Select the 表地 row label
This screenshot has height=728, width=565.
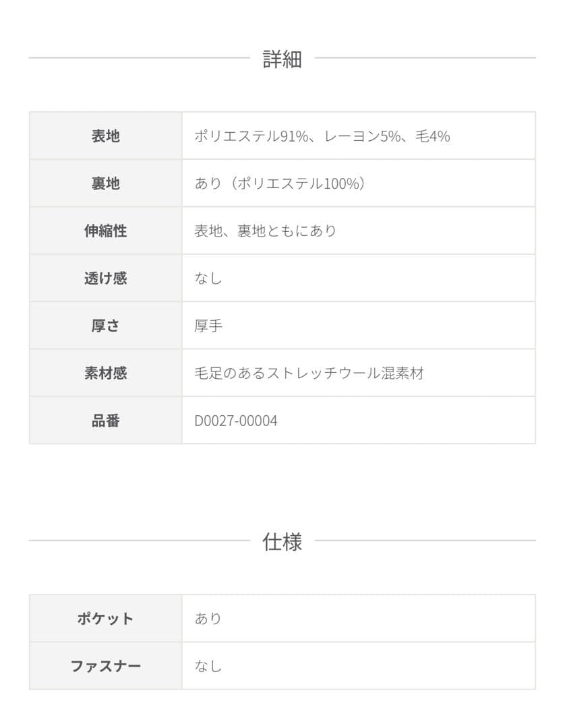tap(106, 136)
